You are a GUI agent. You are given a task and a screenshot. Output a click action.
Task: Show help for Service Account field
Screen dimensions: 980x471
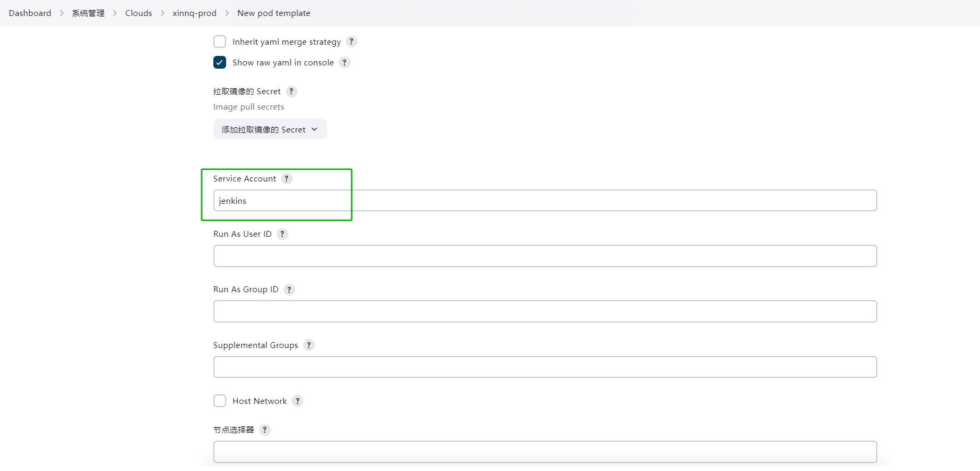coord(287,178)
